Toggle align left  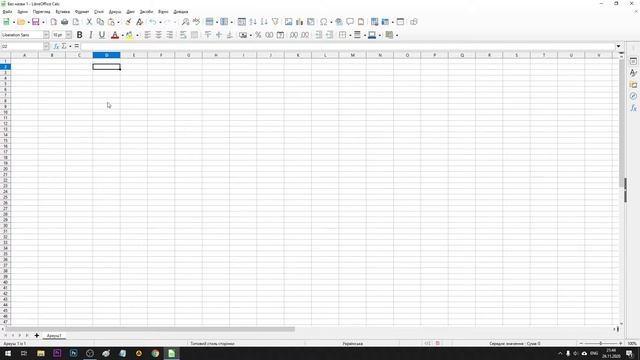pos(147,35)
